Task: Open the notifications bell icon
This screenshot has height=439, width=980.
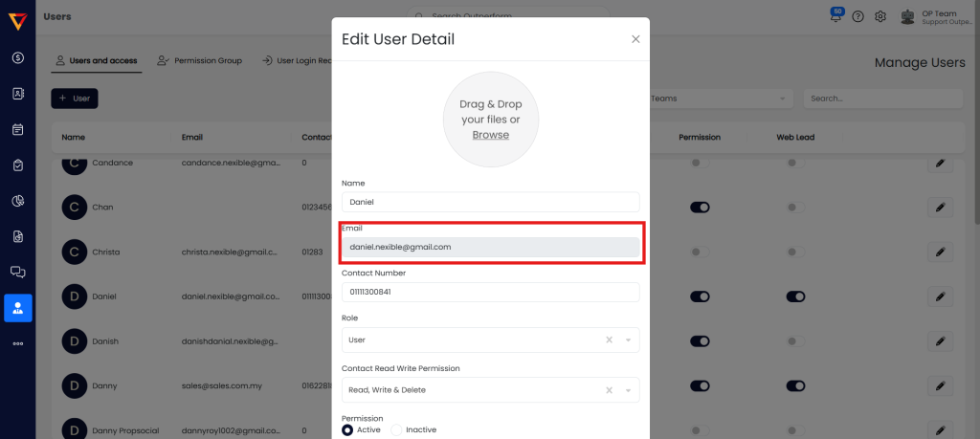Action: (x=837, y=17)
